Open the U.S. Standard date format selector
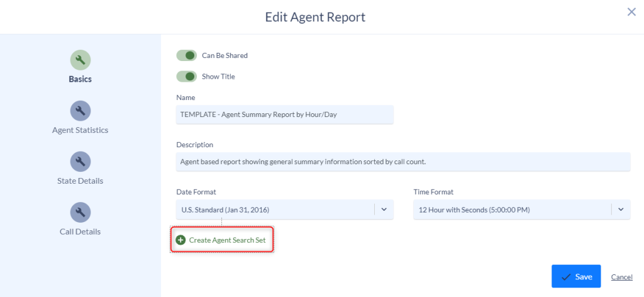The image size is (644, 297). click(285, 210)
